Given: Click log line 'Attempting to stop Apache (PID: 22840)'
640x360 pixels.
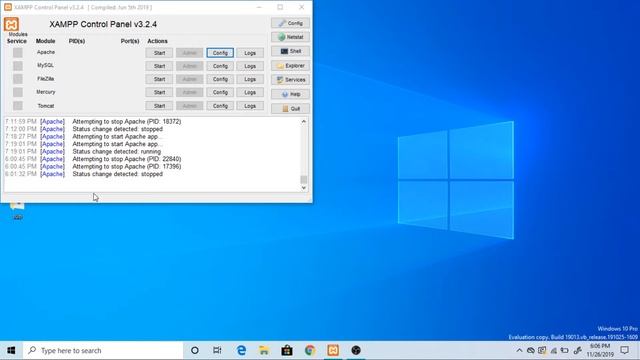Looking at the screenshot, I should (x=127, y=159).
